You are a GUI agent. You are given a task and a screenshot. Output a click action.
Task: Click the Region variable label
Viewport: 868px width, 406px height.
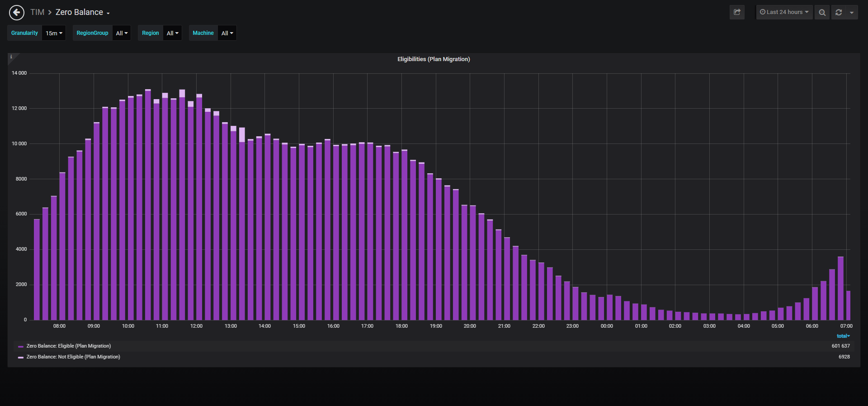(x=150, y=33)
